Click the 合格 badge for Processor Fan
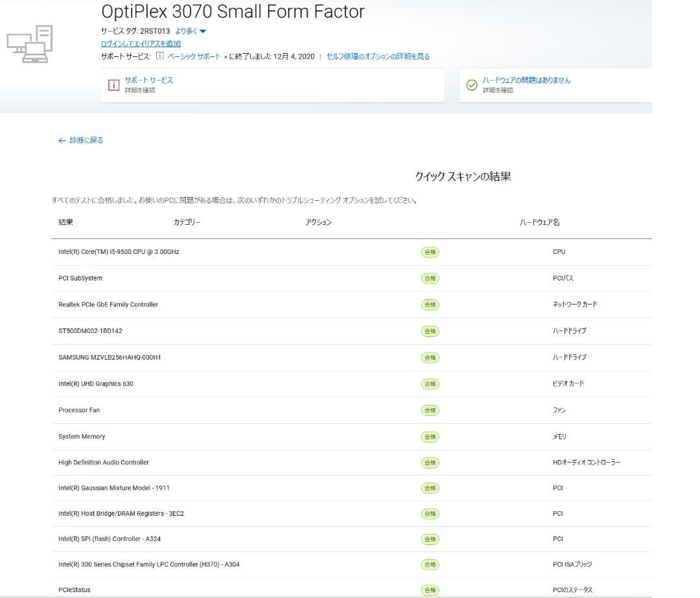Screen dimensions: 700x598 click(x=430, y=410)
